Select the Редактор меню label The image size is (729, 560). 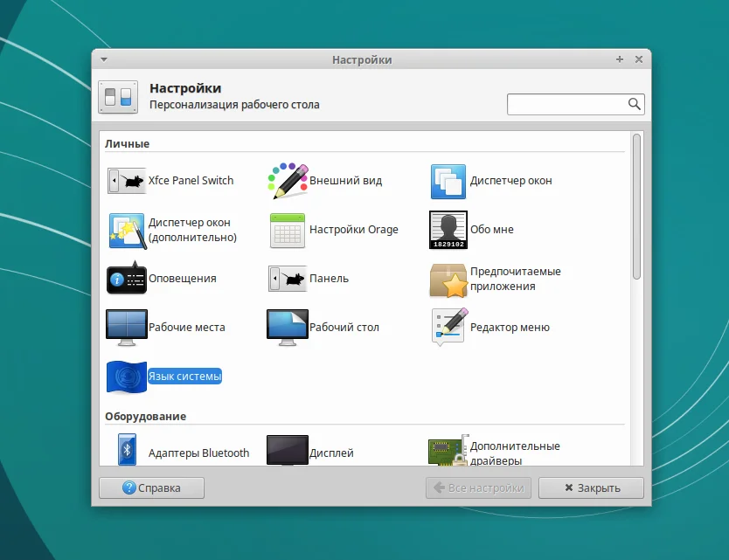(x=510, y=328)
